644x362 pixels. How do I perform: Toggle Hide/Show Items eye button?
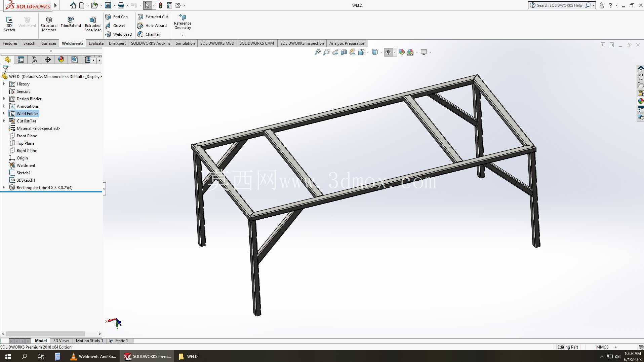(x=388, y=52)
